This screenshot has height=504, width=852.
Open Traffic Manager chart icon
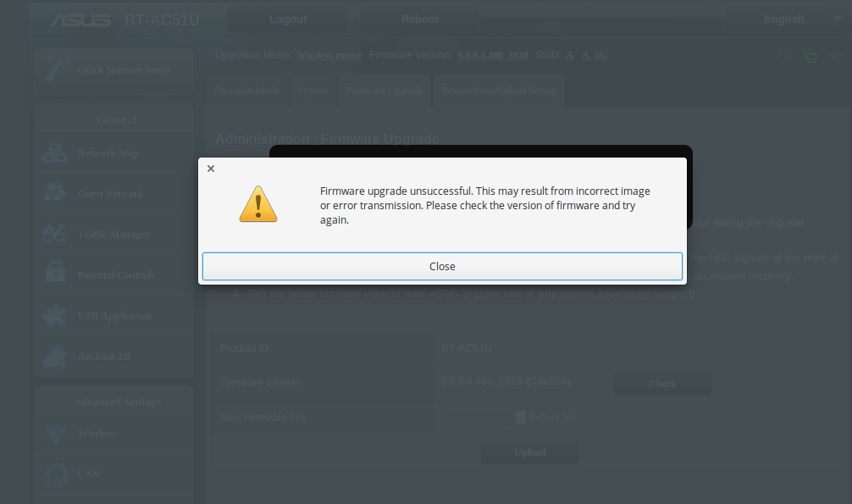click(x=54, y=233)
